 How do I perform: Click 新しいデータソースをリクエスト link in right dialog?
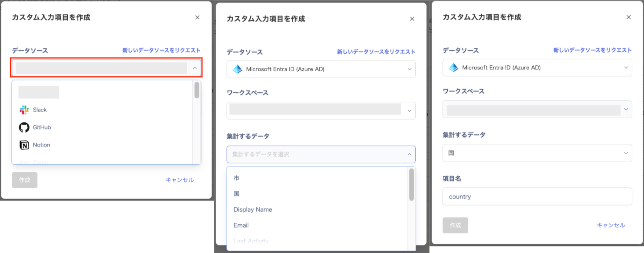coord(592,50)
